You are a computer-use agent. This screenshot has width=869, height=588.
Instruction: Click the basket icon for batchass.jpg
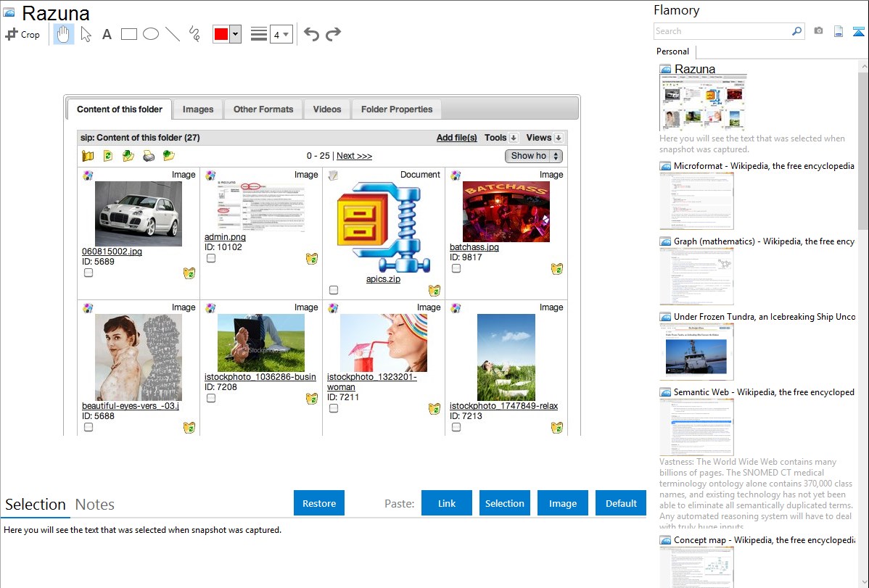coord(557,269)
